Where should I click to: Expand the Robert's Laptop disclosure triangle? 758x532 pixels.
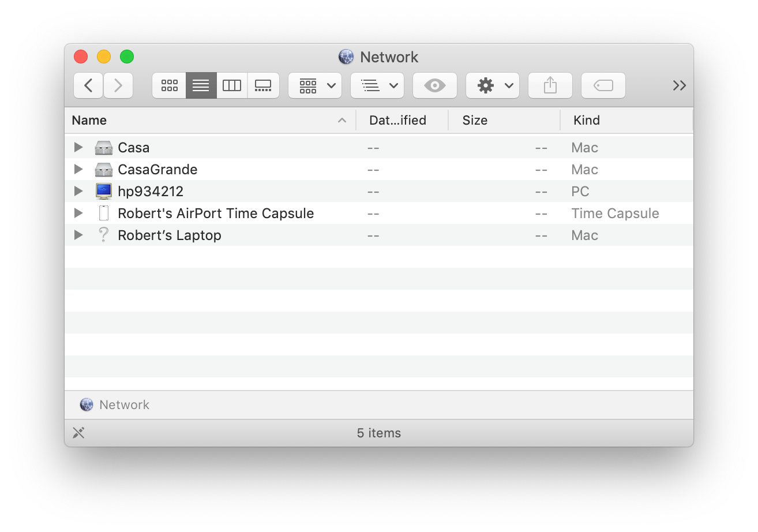78,235
